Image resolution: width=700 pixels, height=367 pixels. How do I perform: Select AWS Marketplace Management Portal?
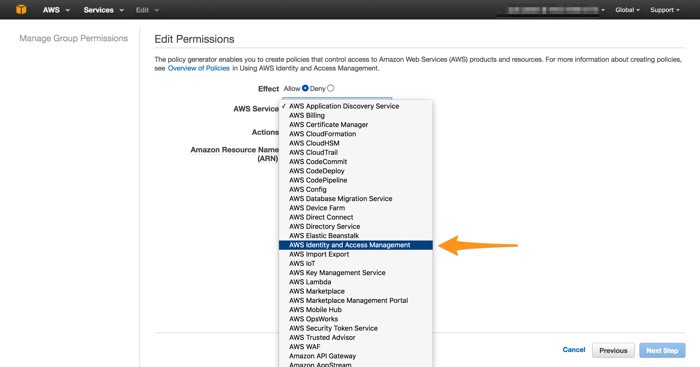(356, 300)
